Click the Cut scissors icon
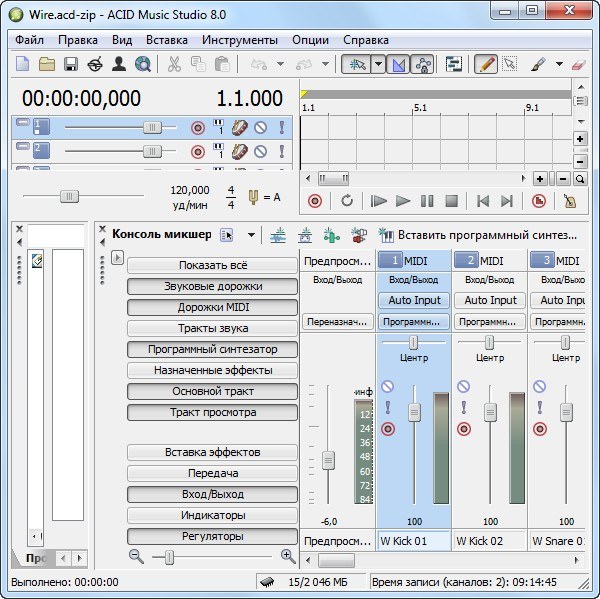Image resolution: width=600 pixels, height=599 pixels. pos(173,64)
